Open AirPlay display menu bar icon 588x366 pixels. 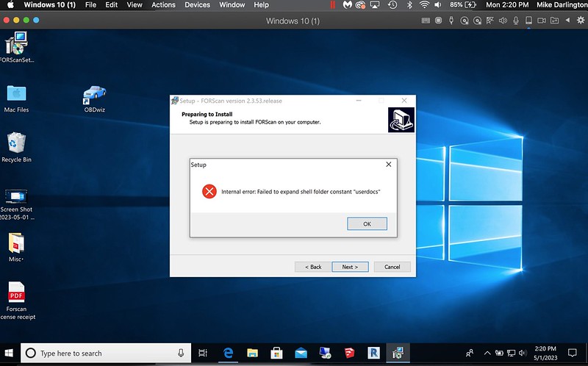[x=375, y=5]
